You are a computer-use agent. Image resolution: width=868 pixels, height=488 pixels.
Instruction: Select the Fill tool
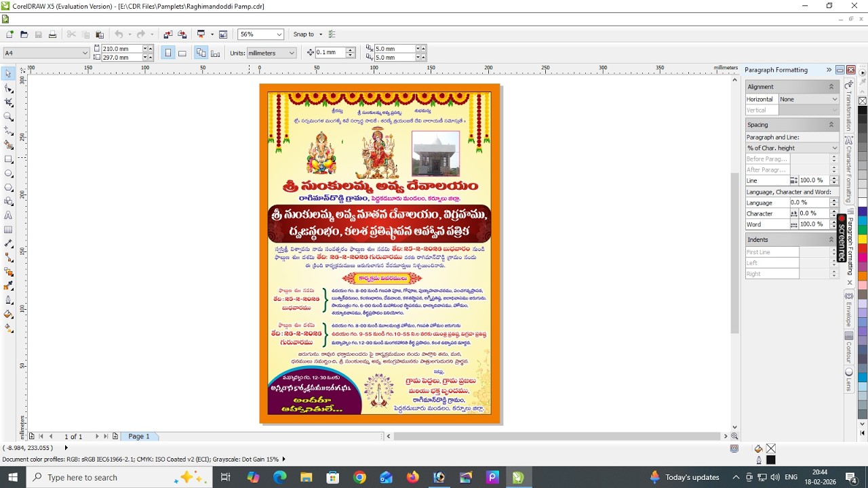pyautogui.click(x=8, y=314)
